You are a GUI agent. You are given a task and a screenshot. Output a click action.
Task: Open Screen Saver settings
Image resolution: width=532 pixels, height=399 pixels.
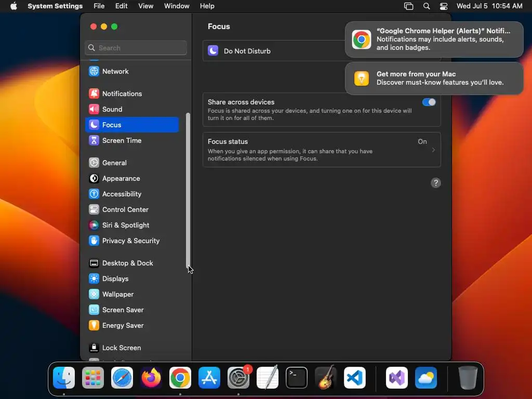click(x=132, y=310)
